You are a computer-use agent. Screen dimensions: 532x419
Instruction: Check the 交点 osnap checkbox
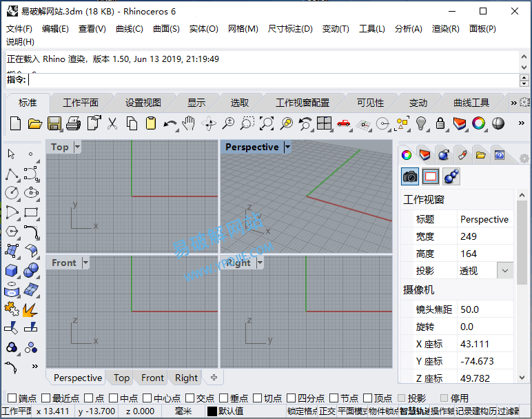pos(189,398)
